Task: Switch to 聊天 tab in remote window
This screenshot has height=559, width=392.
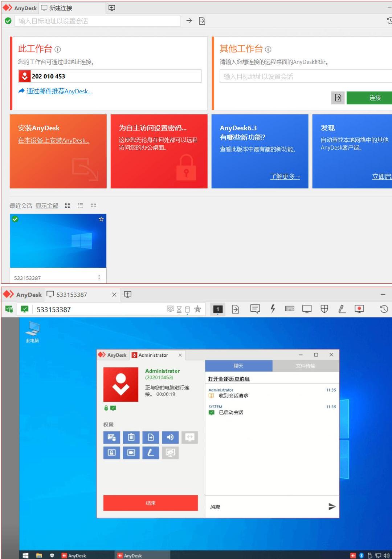Action: [238, 366]
